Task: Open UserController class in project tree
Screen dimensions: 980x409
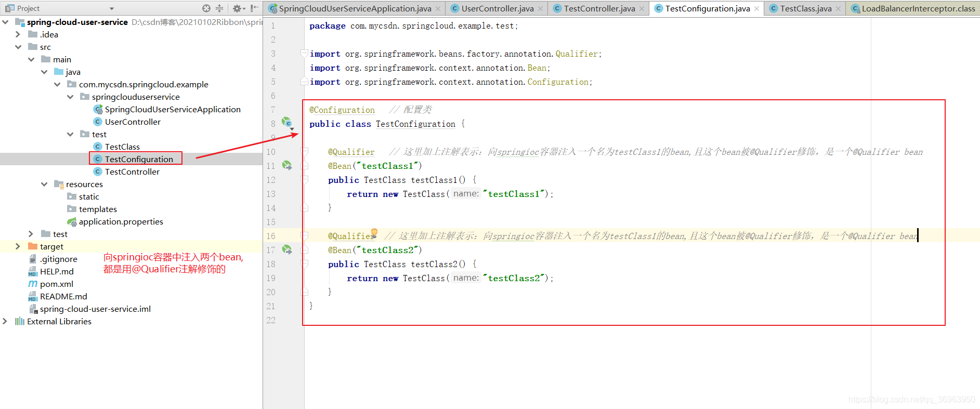Action: (133, 122)
